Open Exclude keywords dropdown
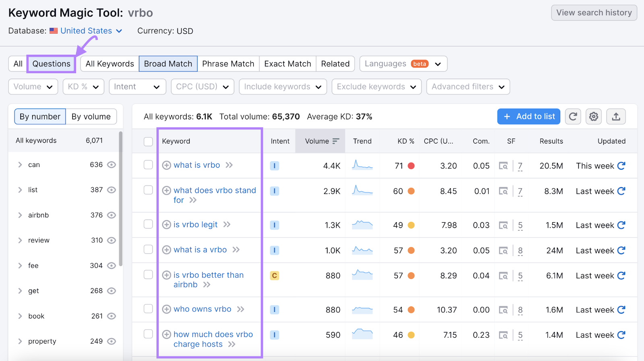644x361 pixels. tap(376, 87)
